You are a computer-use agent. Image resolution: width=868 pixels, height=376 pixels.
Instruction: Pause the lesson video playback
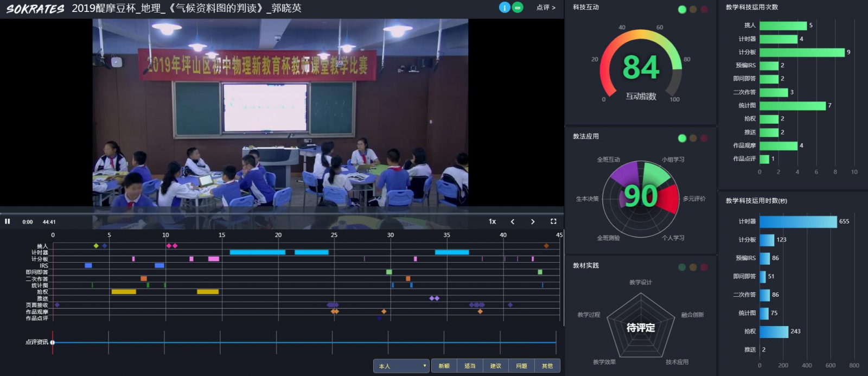(8, 221)
